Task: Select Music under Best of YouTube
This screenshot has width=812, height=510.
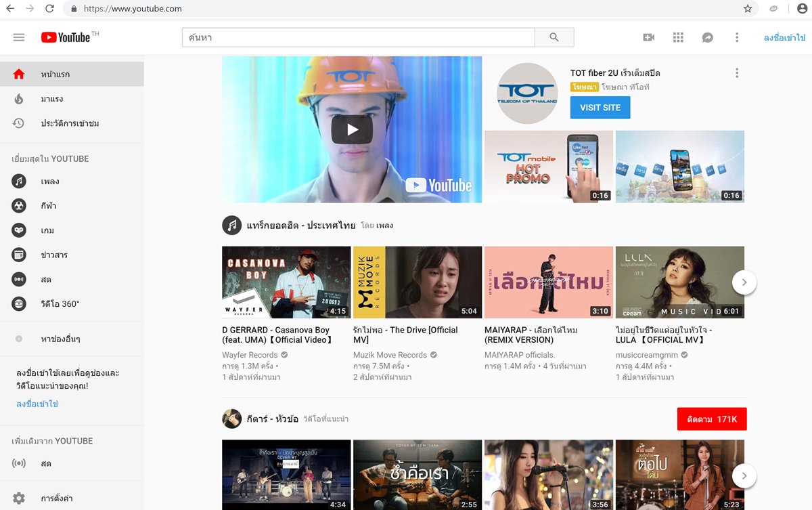Action: coord(50,182)
